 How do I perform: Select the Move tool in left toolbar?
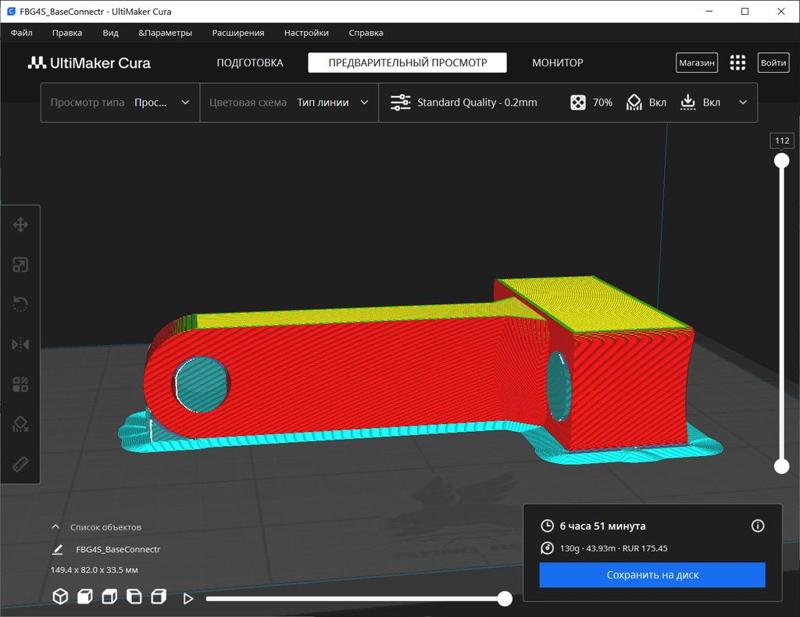[20, 225]
